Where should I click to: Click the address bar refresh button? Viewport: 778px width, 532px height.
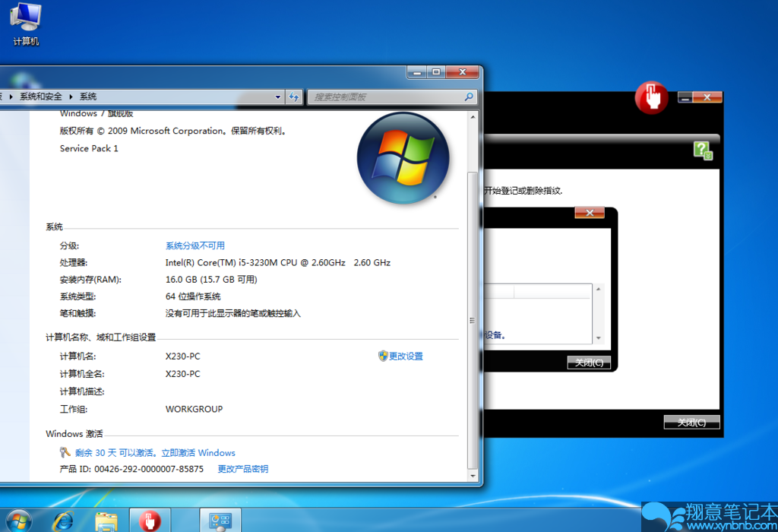294,97
